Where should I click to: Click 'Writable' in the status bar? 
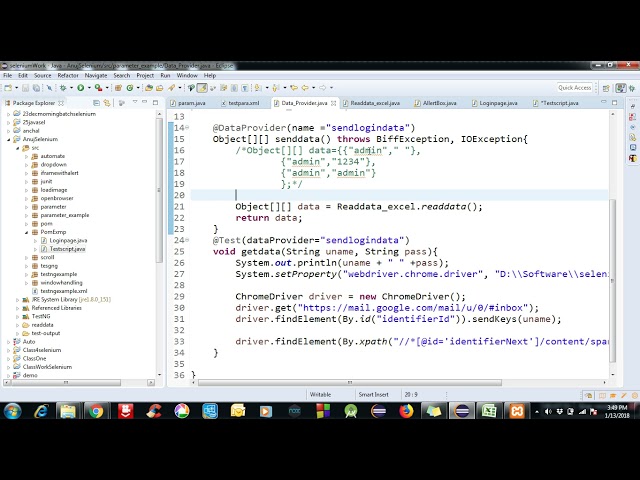click(320, 395)
